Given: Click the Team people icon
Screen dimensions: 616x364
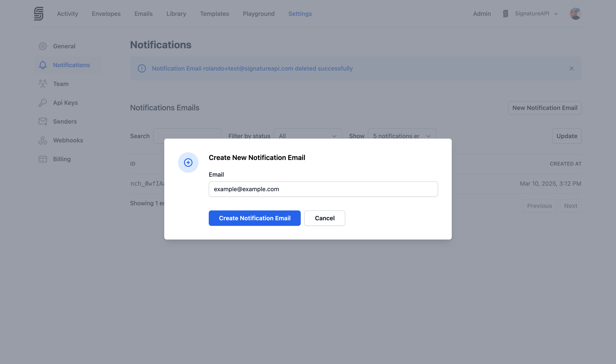Looking at the screenshot, I should pos(42,84).
